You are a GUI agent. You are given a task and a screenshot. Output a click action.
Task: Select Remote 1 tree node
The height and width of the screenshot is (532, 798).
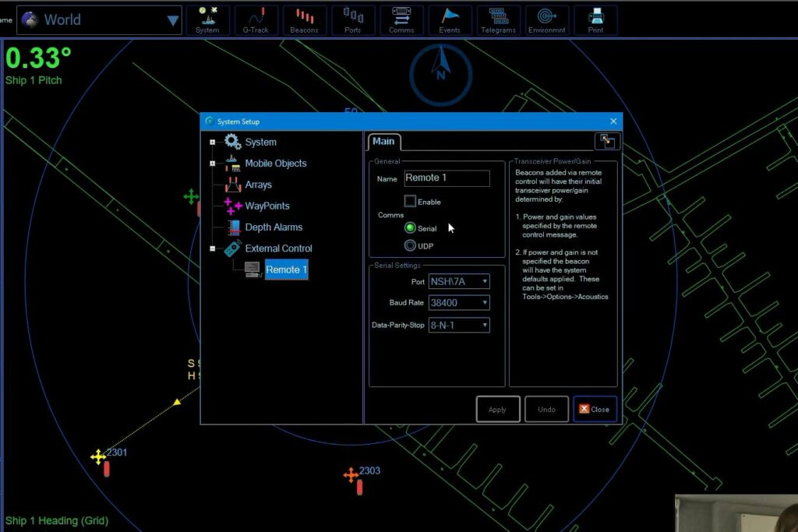coord(287,270)
